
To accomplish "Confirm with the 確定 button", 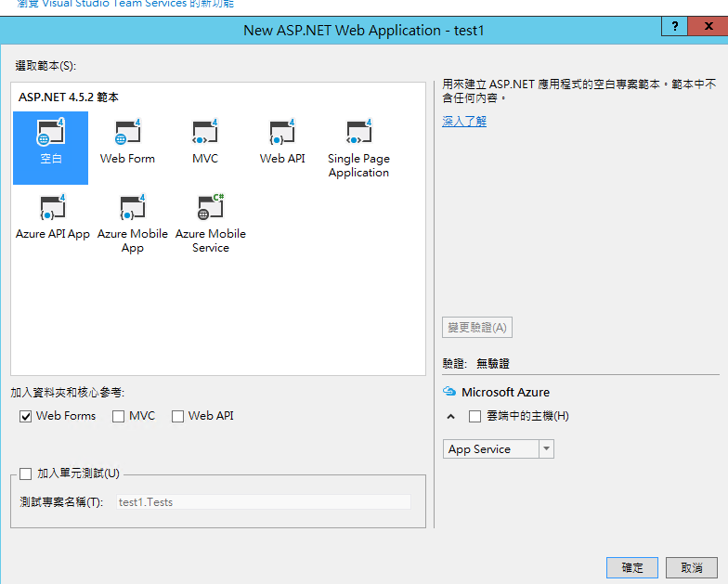I will (x=631, y=567).
